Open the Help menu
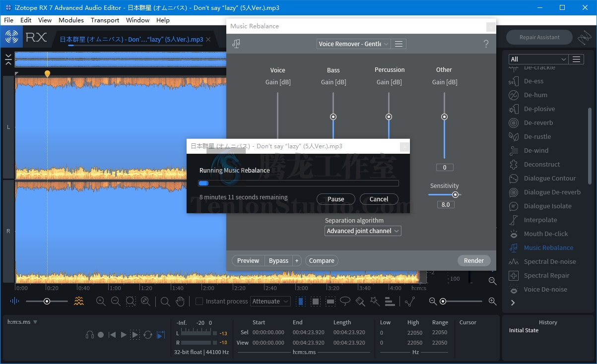This screenshot has height=364, width=597. pyautogui.click(x=163, y=20)
